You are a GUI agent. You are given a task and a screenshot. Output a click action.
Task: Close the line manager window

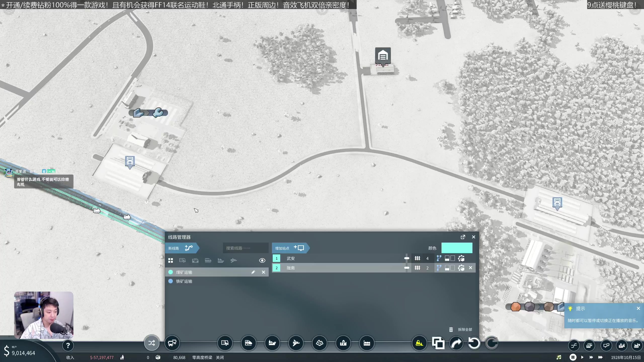[474, 237]
